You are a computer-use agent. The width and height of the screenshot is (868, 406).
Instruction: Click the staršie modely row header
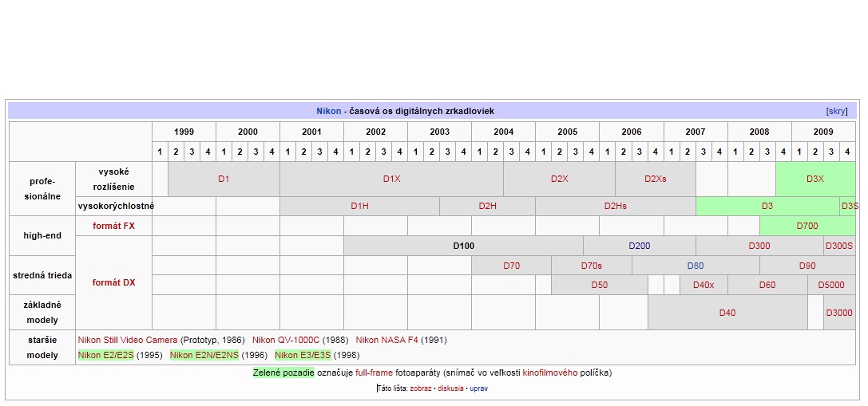42,347
